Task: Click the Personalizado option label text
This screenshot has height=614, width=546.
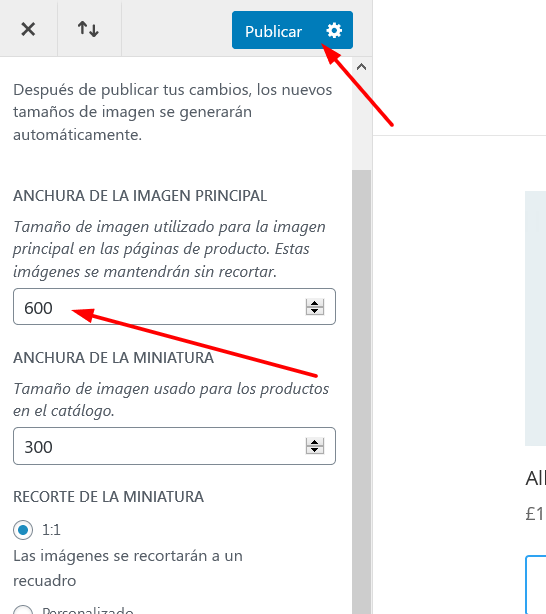Action: click(x=88, y=610)
